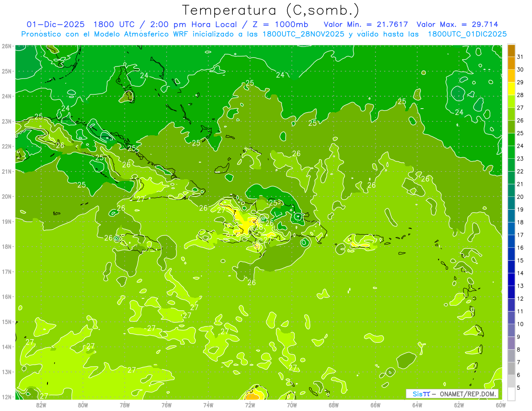
Task: Click the '1800UTC_28NOV2025' initialization time
Action: point(304,34)
